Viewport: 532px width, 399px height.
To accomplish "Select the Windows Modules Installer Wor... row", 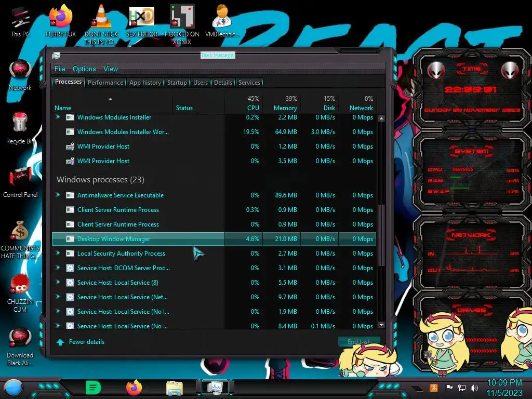I will click(214, 132).
